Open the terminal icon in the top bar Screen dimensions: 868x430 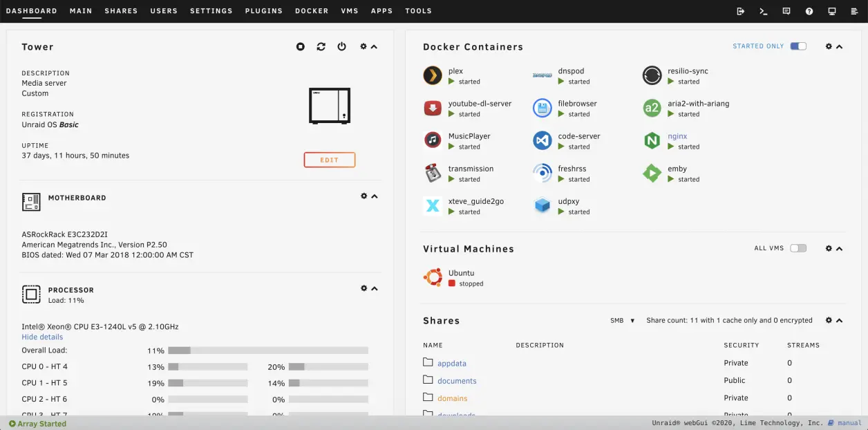click(x=764, y=11)
